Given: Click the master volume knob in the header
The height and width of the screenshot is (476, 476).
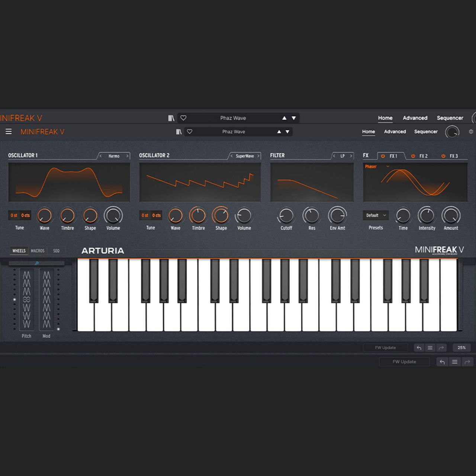Looking at the screenshot, I should 452,132.
